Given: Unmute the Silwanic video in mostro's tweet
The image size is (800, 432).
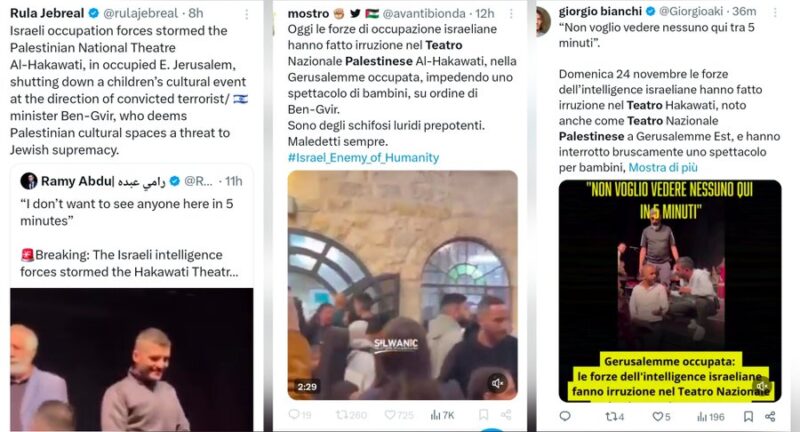Looking at the screenshot, I should 497,383.
